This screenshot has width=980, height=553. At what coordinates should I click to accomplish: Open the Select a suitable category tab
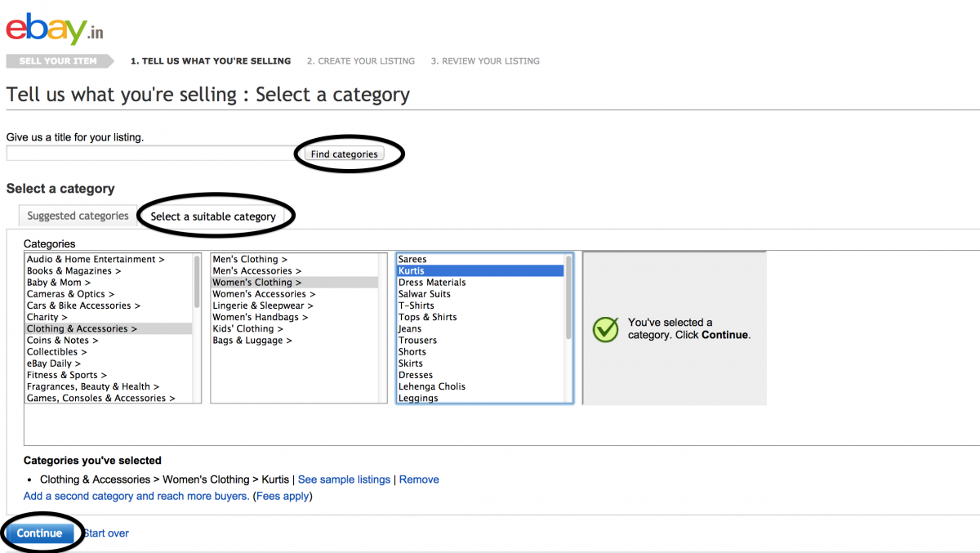coord(213,216)
